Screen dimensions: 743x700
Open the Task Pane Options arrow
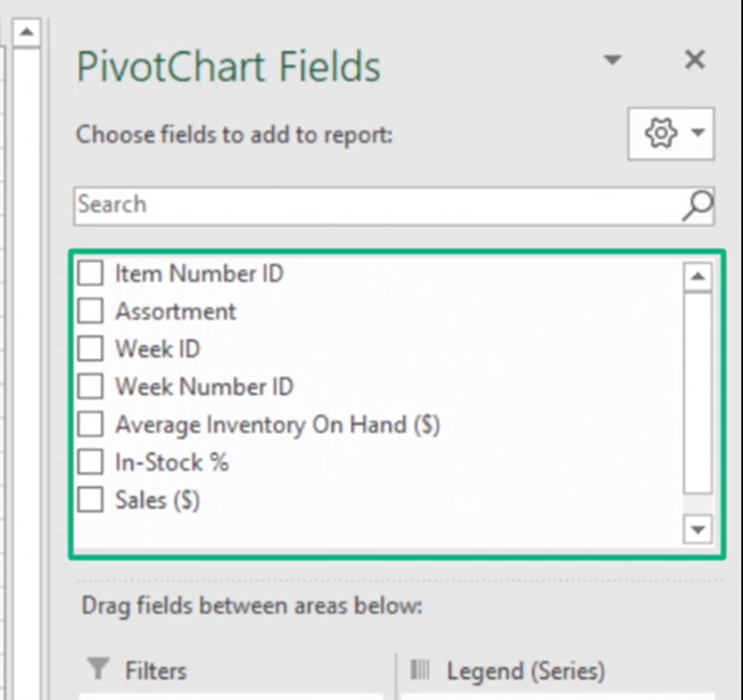pos(612,60)
